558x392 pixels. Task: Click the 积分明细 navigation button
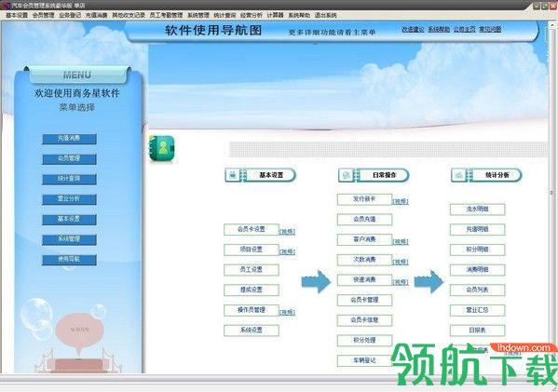tap(477, 250)
